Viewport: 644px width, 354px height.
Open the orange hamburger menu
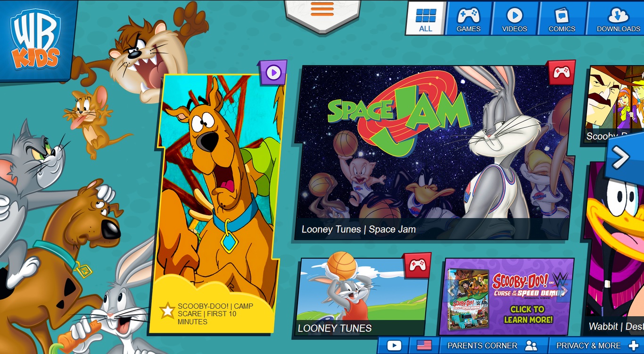322,9
